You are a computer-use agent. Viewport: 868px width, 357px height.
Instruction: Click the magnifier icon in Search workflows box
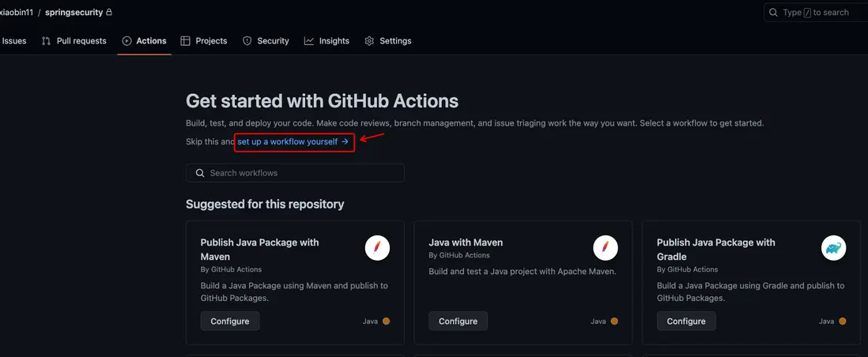point(198,173)
